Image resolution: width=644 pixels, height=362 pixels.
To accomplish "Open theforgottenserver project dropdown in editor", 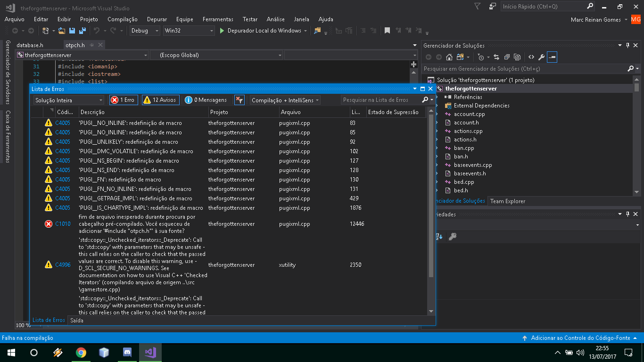I will click(x=83, y=55).
